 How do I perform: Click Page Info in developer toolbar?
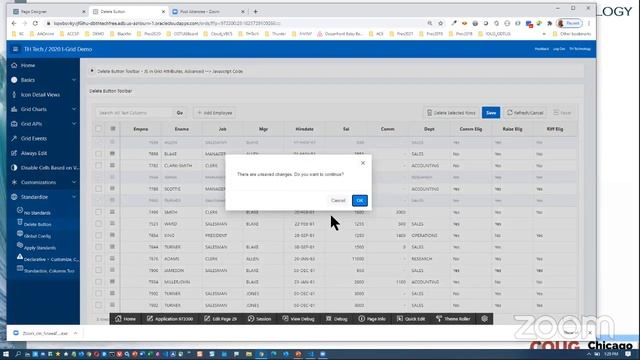coord(372,319)
